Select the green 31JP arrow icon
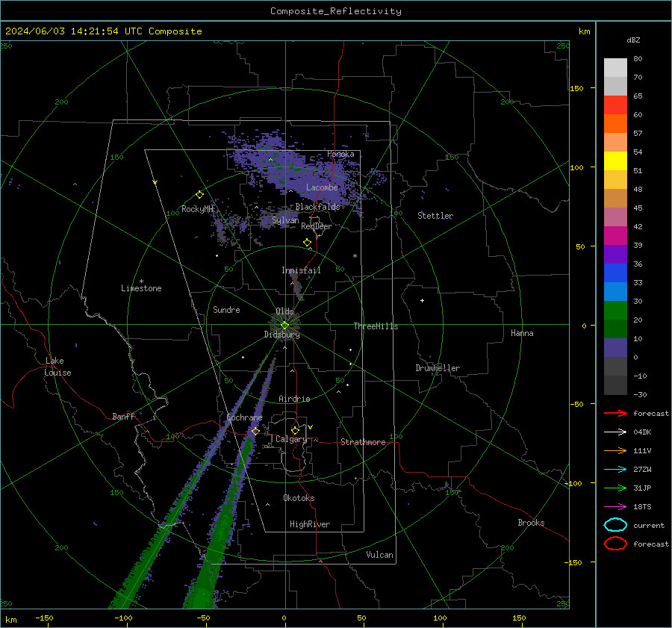 615,488
